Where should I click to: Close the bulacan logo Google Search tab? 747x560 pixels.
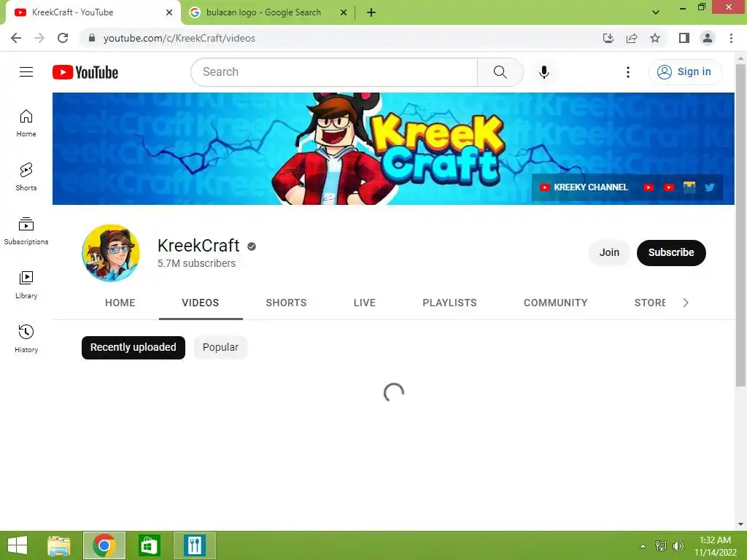pyautogui.click(x=343, y=13)
